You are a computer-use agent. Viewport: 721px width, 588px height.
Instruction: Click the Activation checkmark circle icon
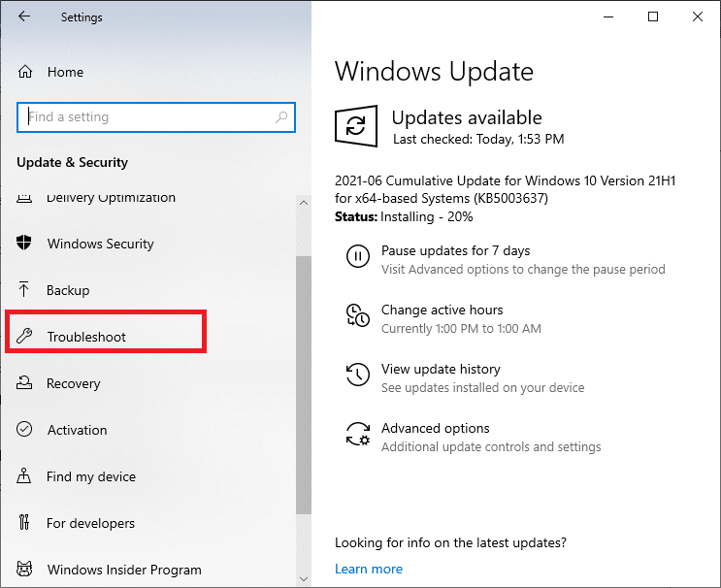(x=24, y=429)
